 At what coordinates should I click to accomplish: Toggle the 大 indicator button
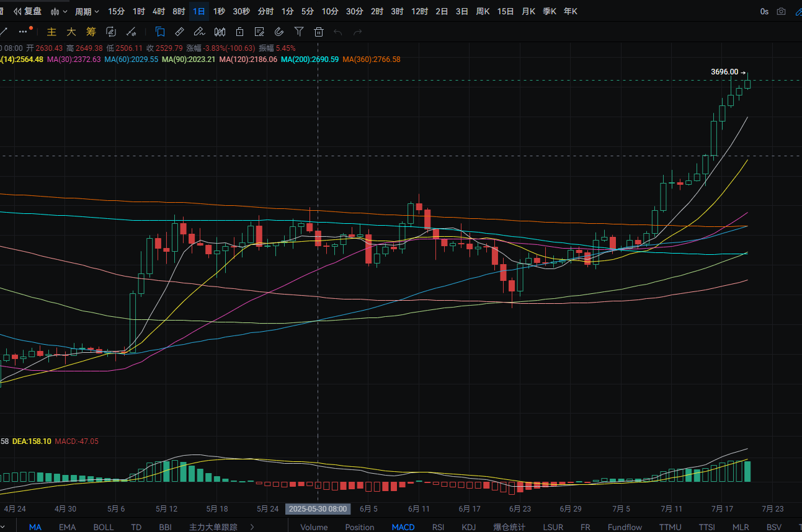click(71, 32)
